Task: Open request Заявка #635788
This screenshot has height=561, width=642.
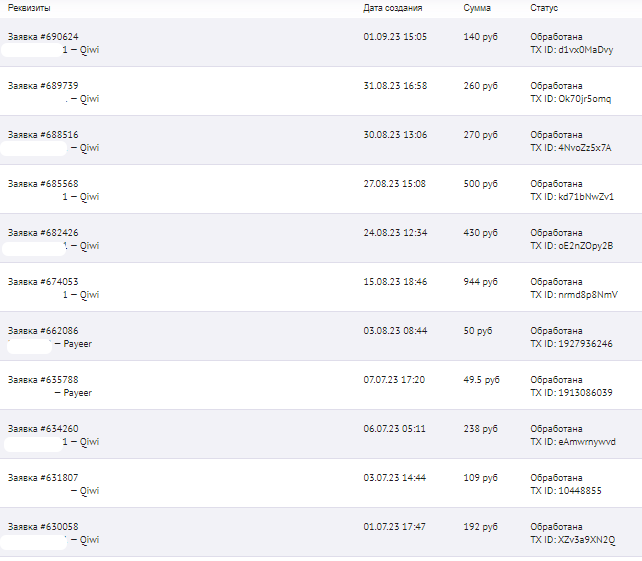Action: coord(43,380)
